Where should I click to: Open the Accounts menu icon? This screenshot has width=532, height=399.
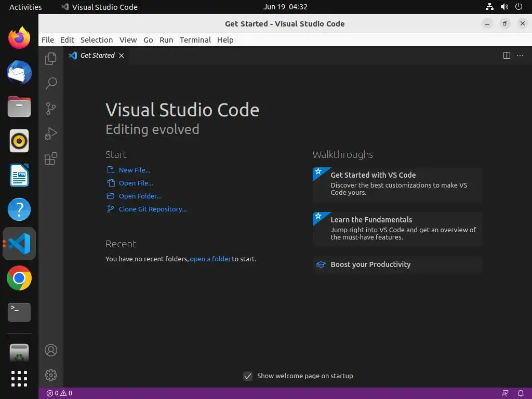51,350
